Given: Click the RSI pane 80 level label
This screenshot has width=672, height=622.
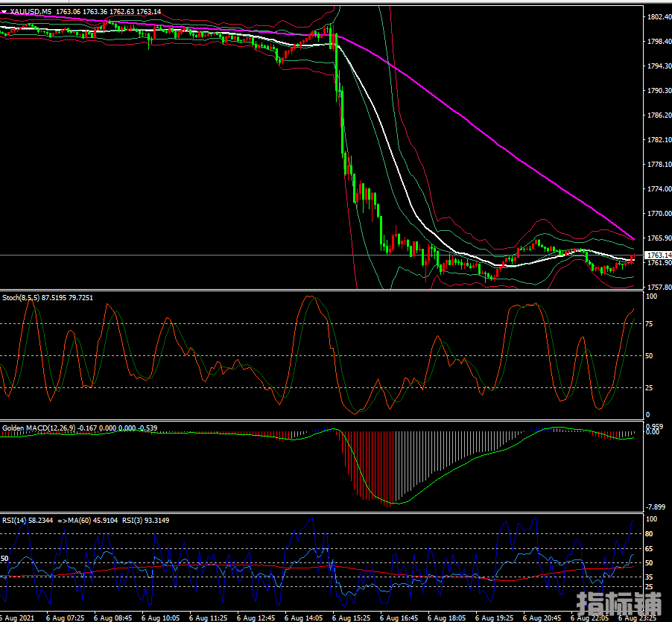Looking at the screenshot, I should 650,534.
